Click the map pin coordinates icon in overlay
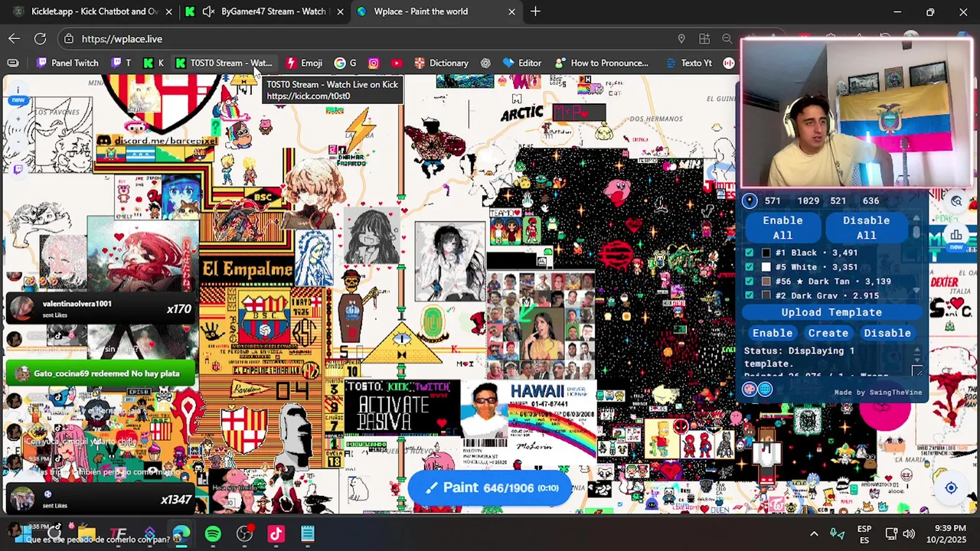The height and width of the screenshot is (551, 980). pos(750,201)
